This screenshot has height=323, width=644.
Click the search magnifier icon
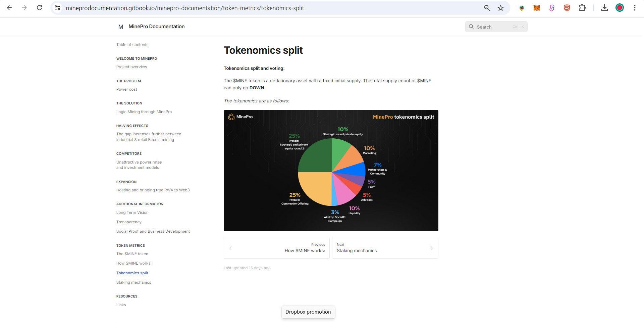(471, 27)
